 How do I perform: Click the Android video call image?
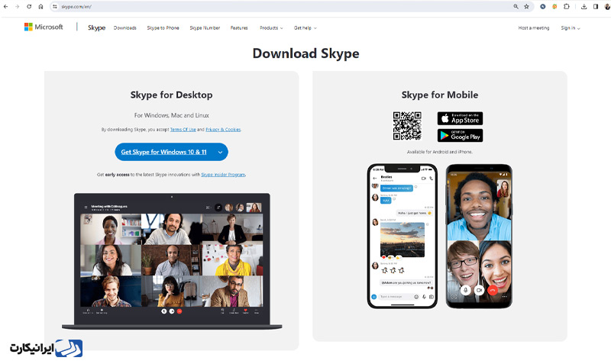[x=479, y=236]
